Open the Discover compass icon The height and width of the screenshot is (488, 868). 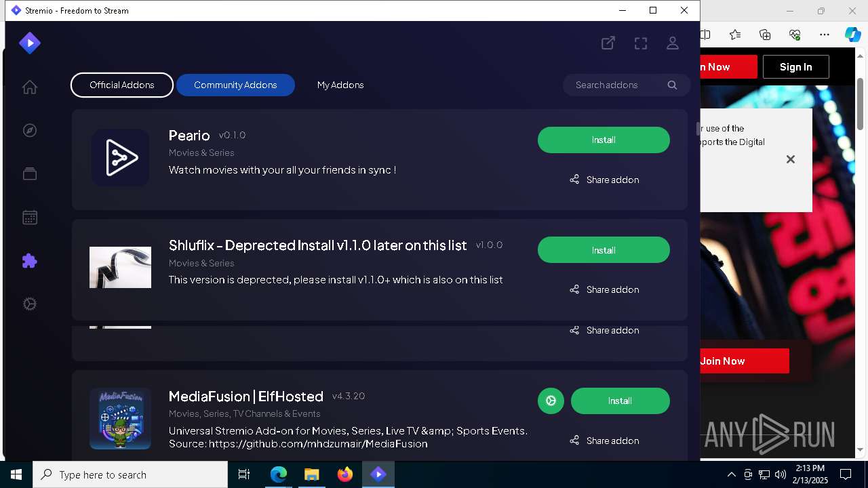29,131
